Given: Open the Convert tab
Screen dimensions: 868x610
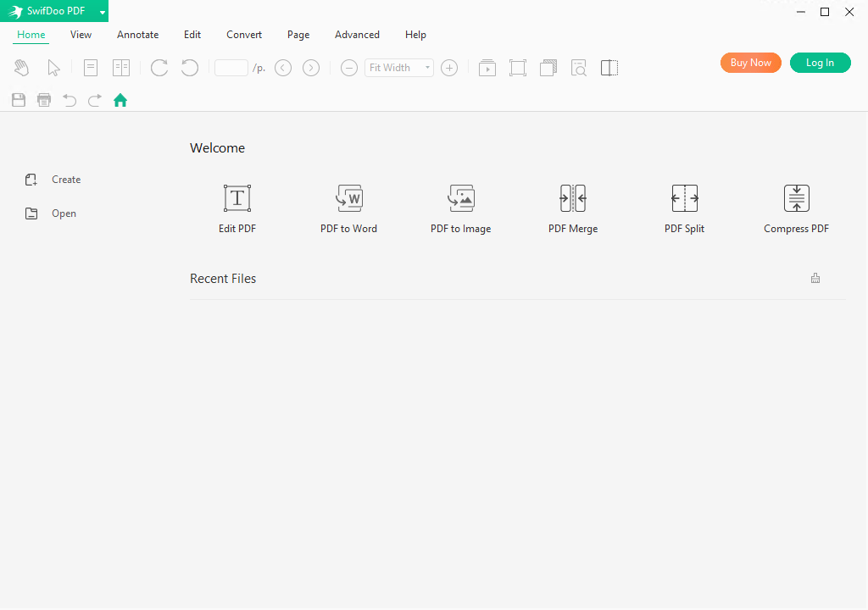Looking at the screenshot, I should [x=244, y=35].
